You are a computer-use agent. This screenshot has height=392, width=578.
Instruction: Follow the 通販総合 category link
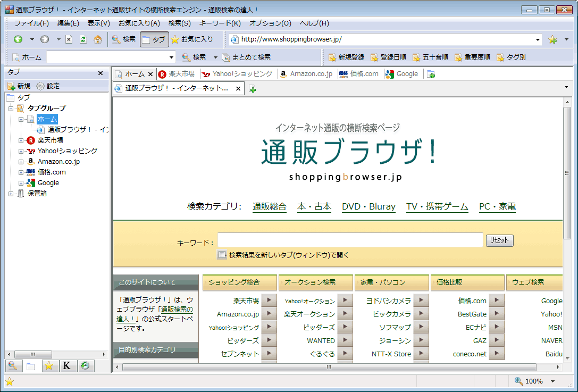(270, 207)
